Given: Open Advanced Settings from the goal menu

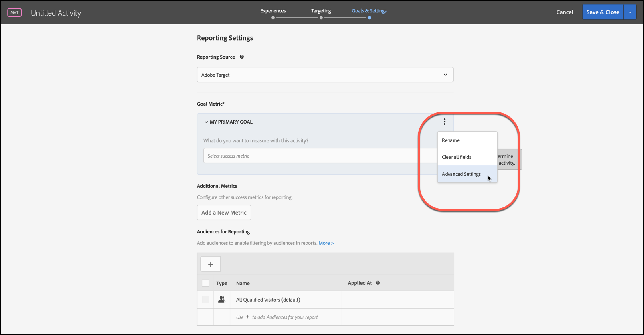Looking at the screenshot, I should coord(461,174).
